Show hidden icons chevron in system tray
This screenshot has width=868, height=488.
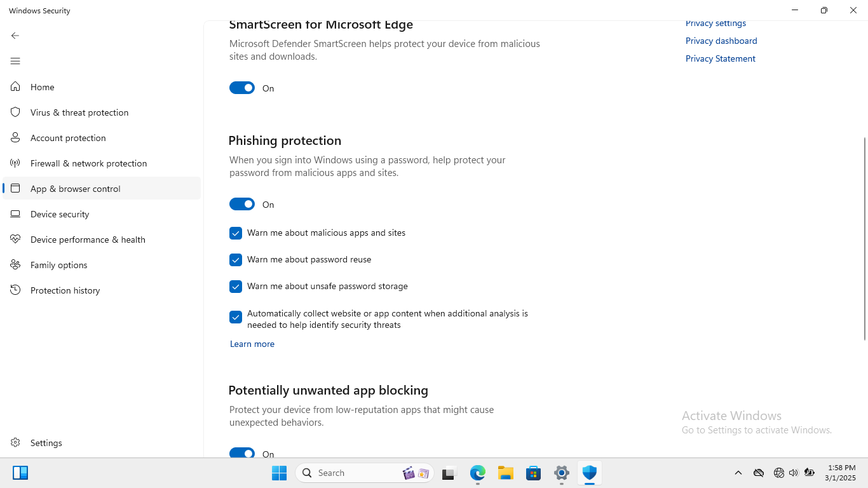point(738,473)
